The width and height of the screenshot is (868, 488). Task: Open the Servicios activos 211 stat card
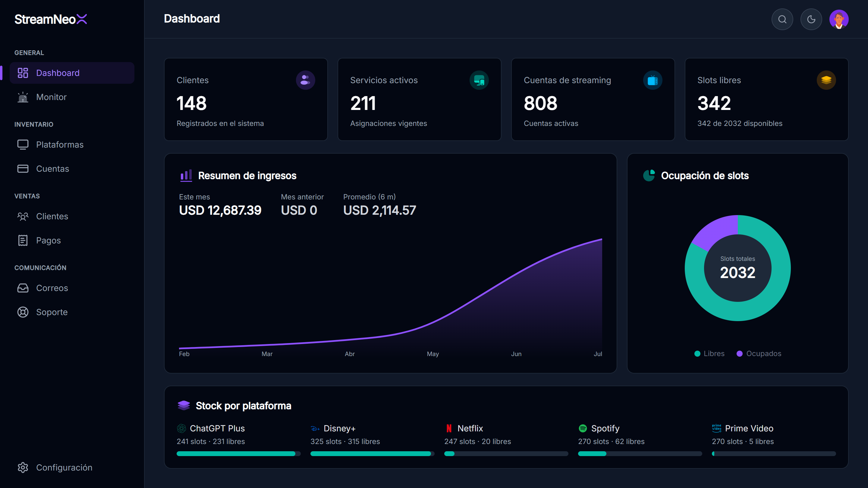(419, 99)
